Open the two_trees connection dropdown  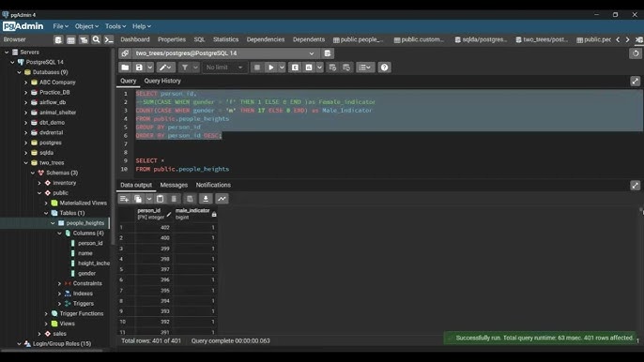tap(312, 53)
